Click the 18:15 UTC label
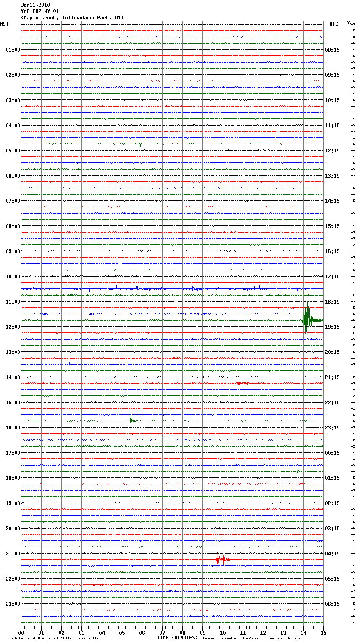The height and width of the screenshot is (644, 357). pos(332,302)
